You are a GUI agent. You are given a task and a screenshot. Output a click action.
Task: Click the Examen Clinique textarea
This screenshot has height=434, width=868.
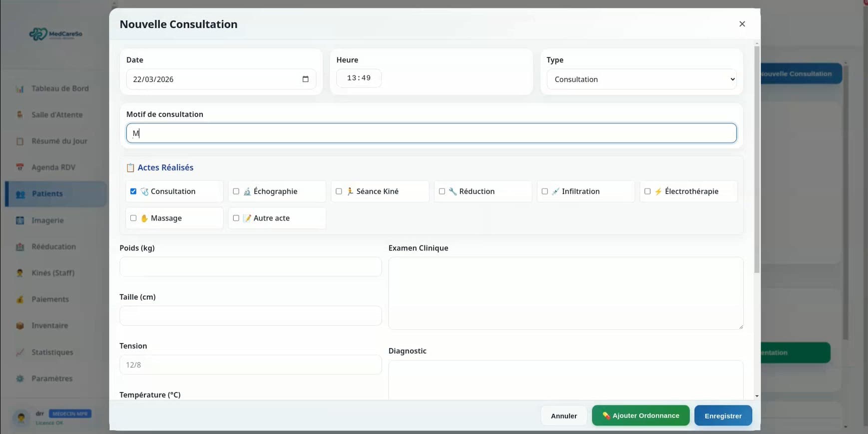click(x=566, y=293)
